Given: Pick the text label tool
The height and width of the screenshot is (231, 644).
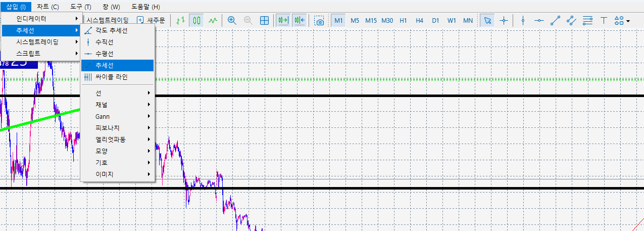Looking at the screenshot, I should [604, 21].
